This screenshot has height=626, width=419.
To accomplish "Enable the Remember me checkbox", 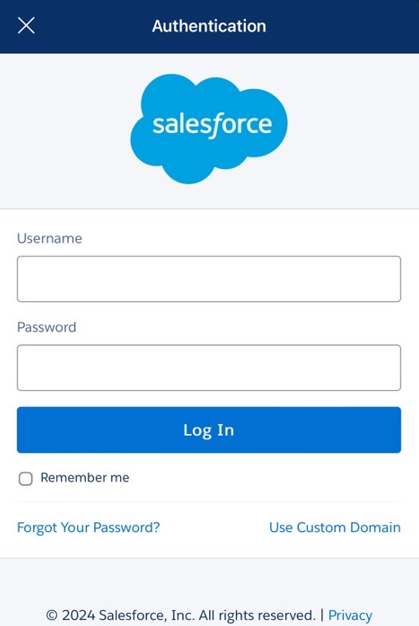I will click(x=26, y=478).
